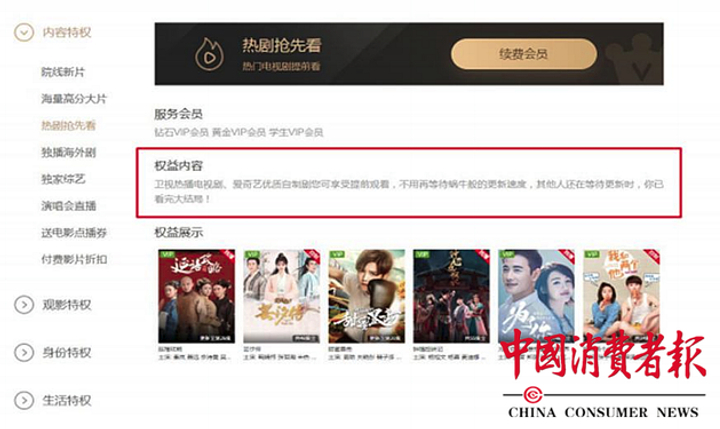This screenshot has width=720, height=429.
Task: Select 热剧抢先看 menu item
Action: 68,125
